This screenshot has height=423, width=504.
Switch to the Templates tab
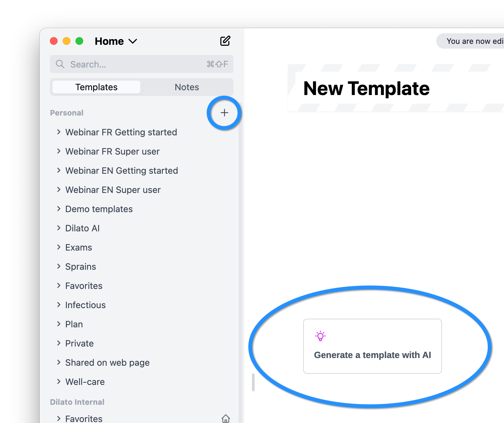[x=96, y=87]
